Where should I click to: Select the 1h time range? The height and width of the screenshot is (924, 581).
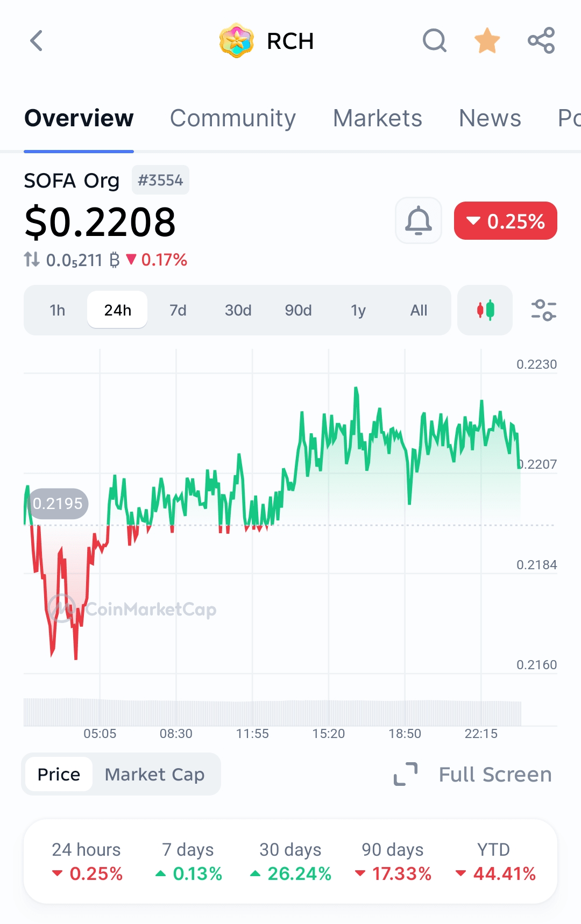tap(58, 310)
